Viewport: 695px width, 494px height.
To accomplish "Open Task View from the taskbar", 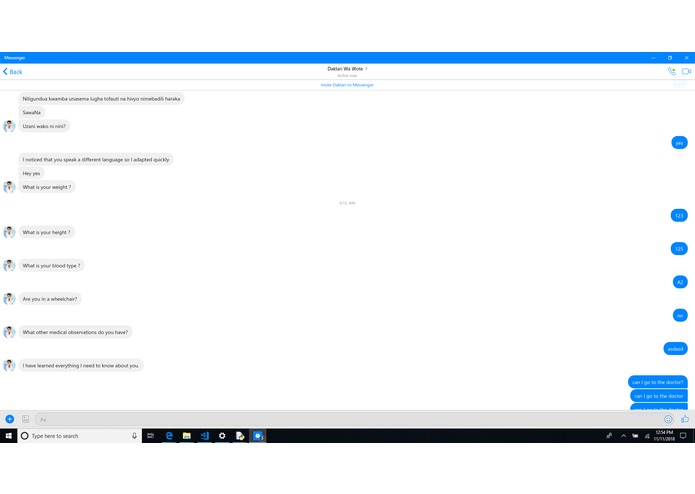I will pos(151,436).
